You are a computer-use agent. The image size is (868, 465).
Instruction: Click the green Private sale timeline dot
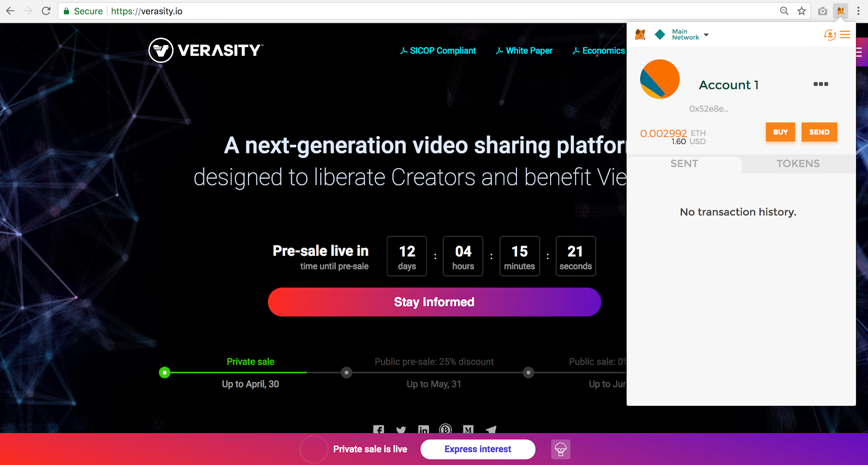pyautogui.click(x=164, y=372)
